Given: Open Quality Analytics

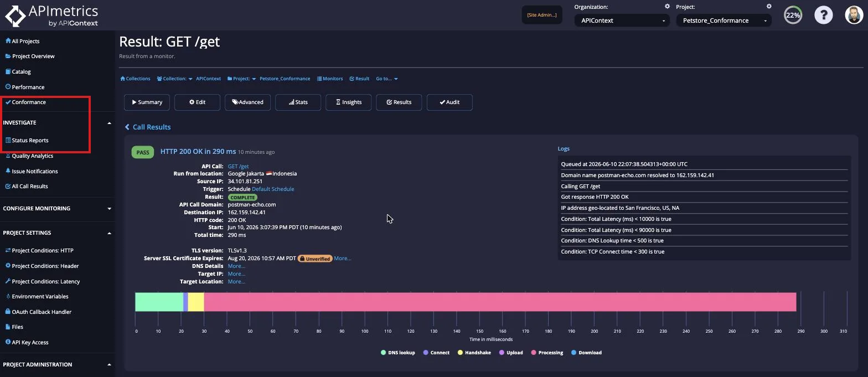Looking at the screenshot, I should pos(29,156).
